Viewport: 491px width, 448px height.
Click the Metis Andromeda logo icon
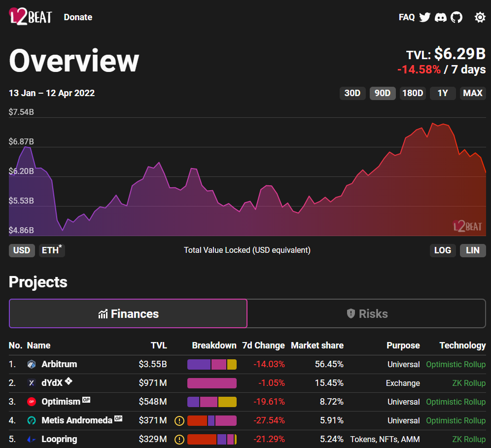pos(32,420)
